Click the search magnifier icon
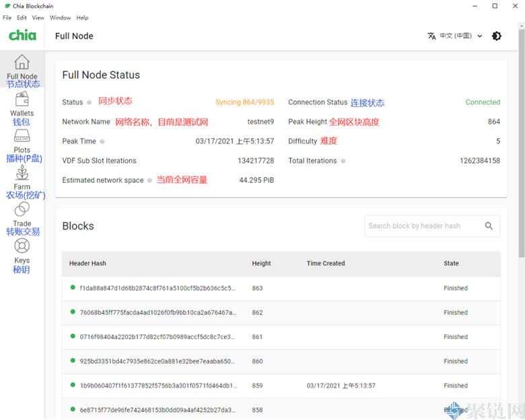The image size is (525, 420). pos(489,225)
